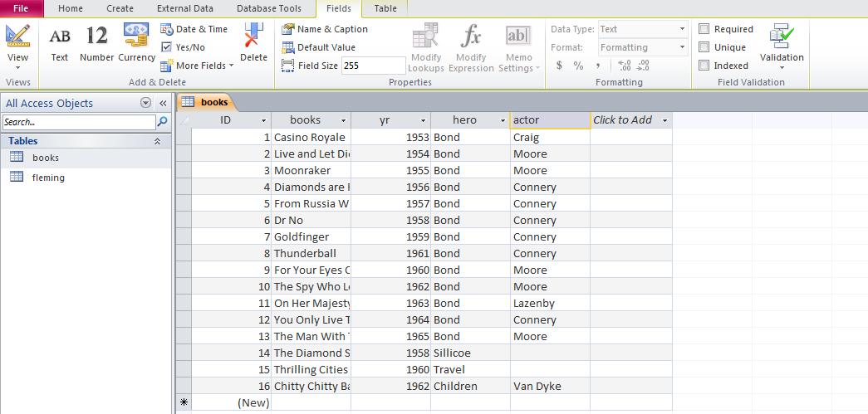Open the Data Type combo box
The image size is (868, 414).
643,29
